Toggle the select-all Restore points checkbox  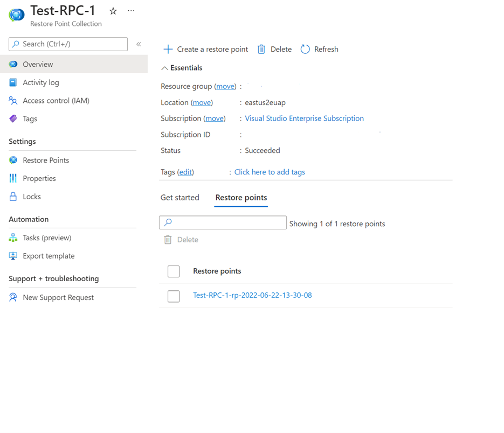pyautogui.click(x=174, y=271)
